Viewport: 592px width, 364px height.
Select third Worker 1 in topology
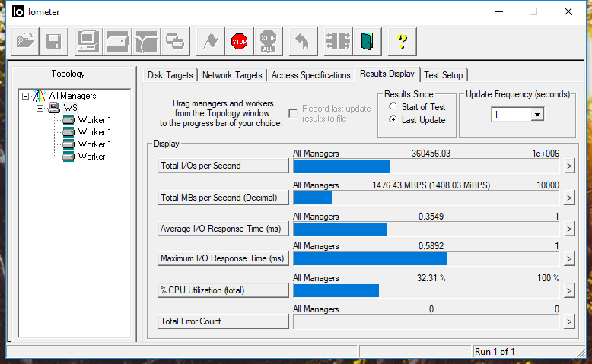(94, 144)
